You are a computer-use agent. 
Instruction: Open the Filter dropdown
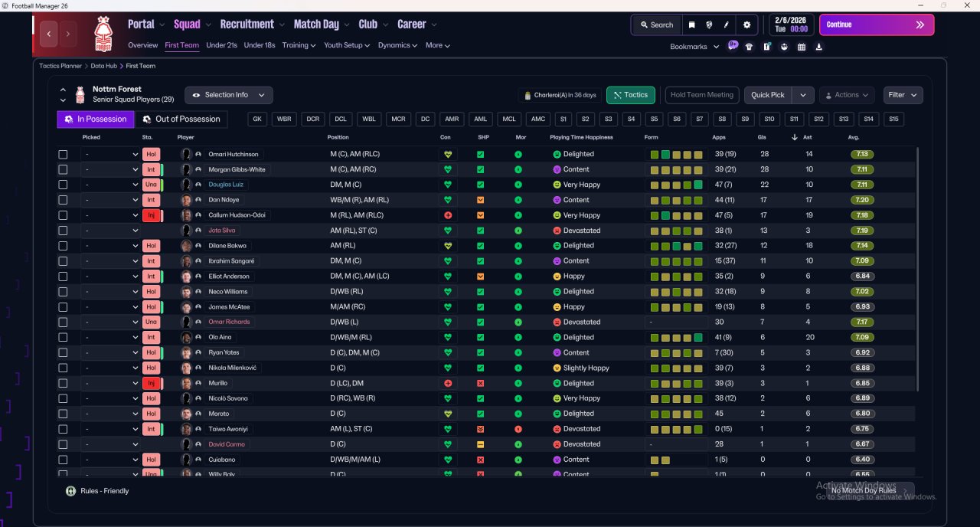click(903, 95)
